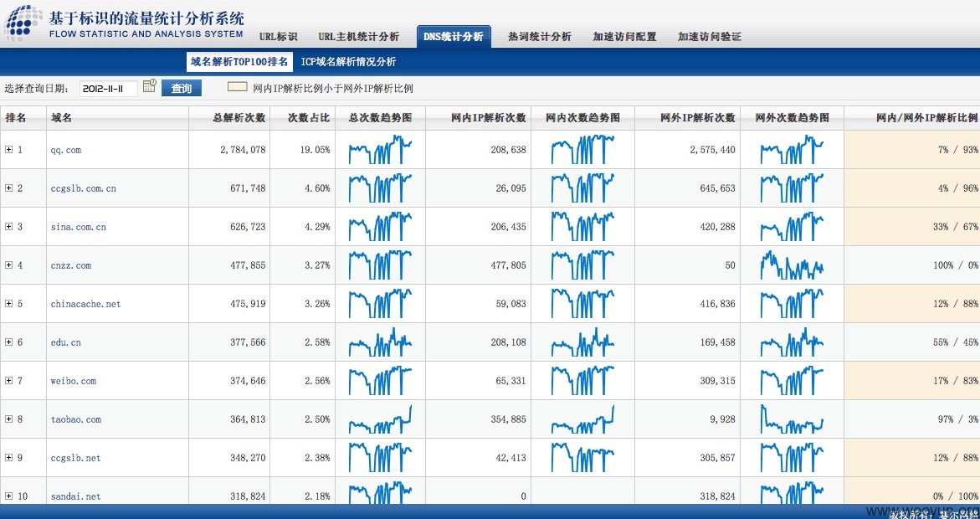
Task: Select 域名解析TOP100排名 sub-tab
Action: 239,62
